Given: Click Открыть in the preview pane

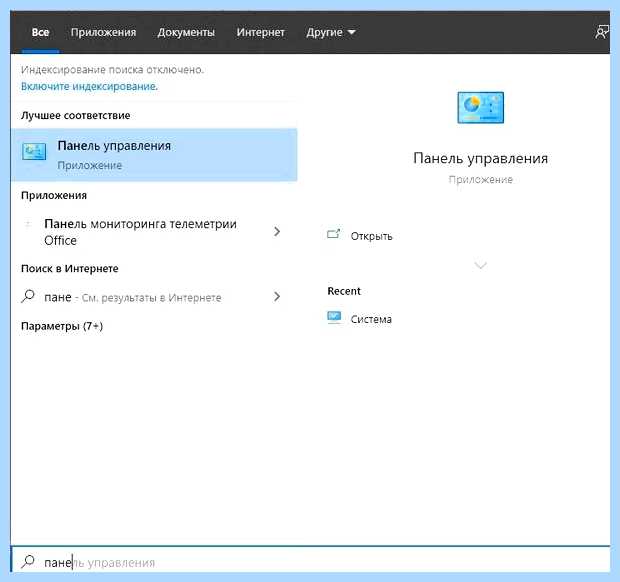Looking at the screenshot, I should click(371, 236).
